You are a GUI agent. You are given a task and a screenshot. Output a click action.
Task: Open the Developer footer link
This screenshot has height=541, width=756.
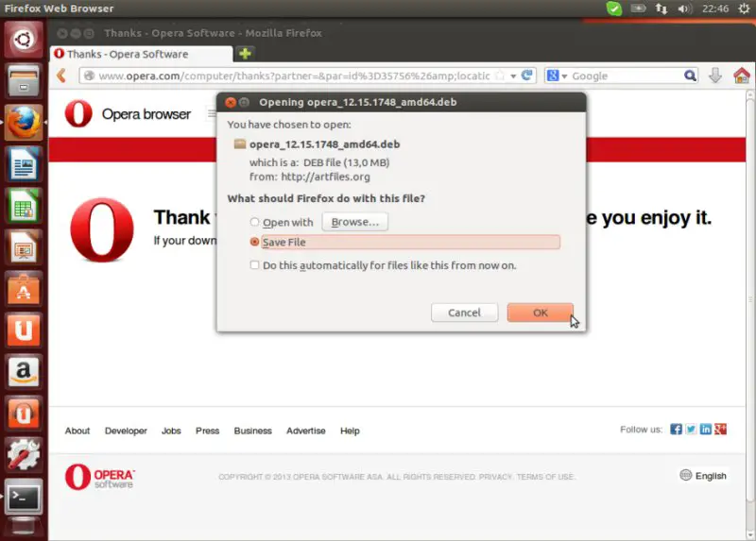tap(126, 431)
